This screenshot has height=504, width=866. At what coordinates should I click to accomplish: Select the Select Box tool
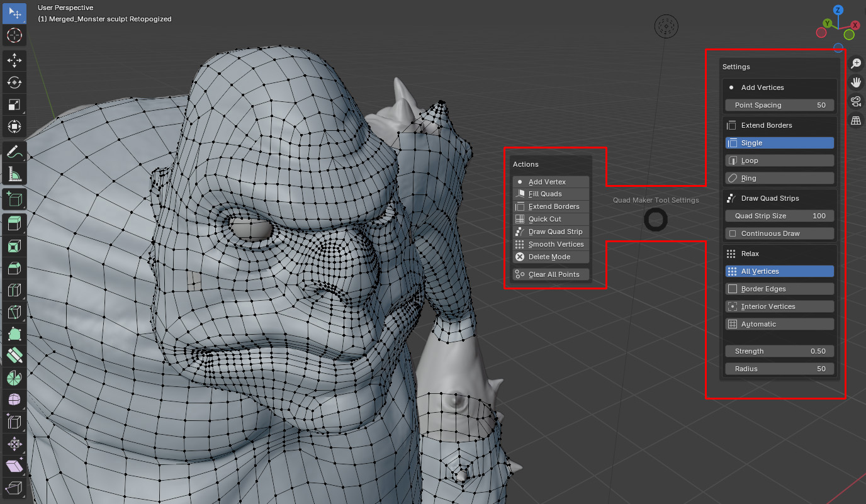14,13
